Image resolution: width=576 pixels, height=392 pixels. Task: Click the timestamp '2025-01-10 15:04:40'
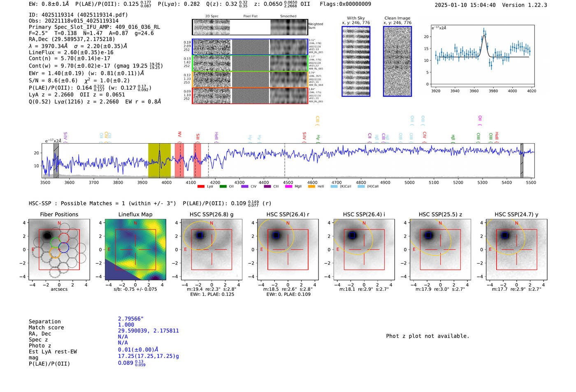point(465,5)
